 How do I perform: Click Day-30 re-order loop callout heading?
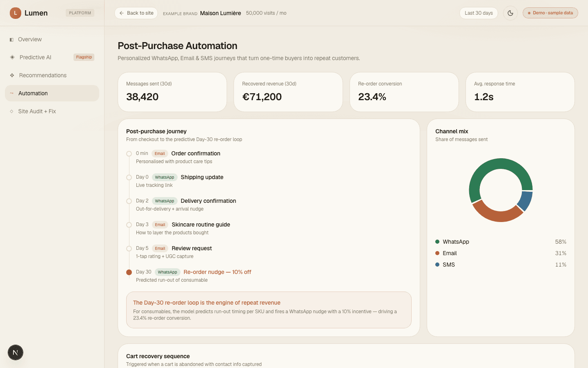tap(207, 303)
